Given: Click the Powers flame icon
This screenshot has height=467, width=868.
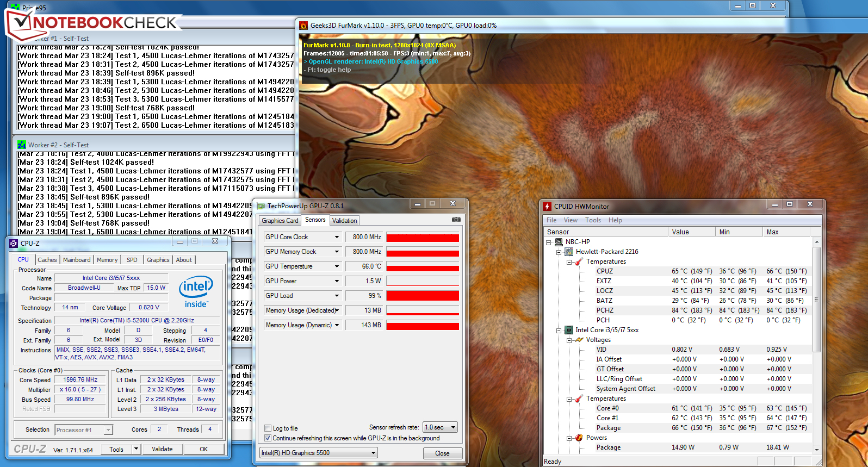Looking at the screenshot, I should [579, 438].
